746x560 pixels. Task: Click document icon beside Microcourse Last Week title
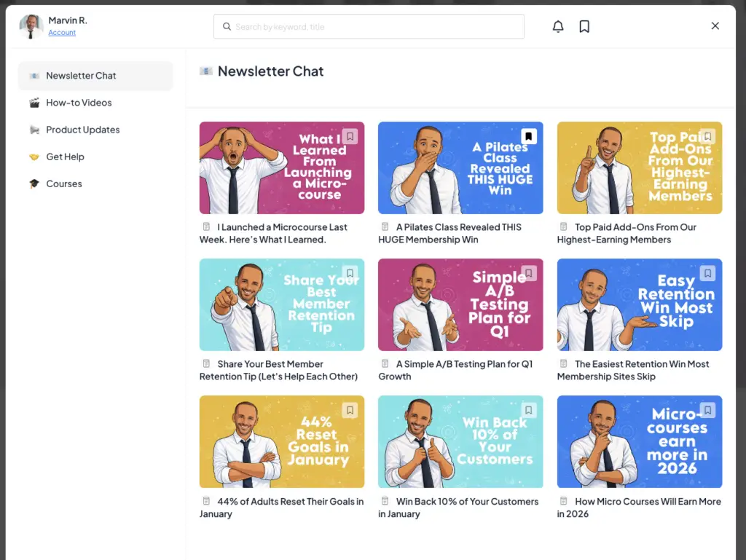click(206, 226)
